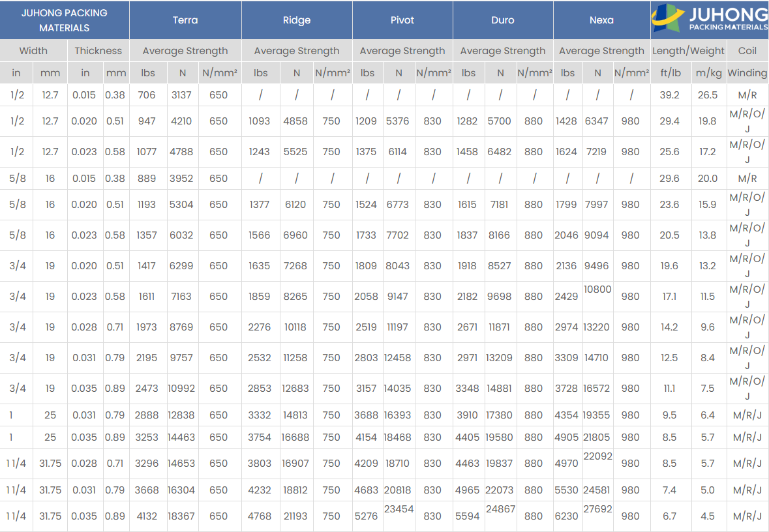The height and width of the screenshot is (532, 769).
Task: Select the Nexa column header
Action: [x=601, y=20]
